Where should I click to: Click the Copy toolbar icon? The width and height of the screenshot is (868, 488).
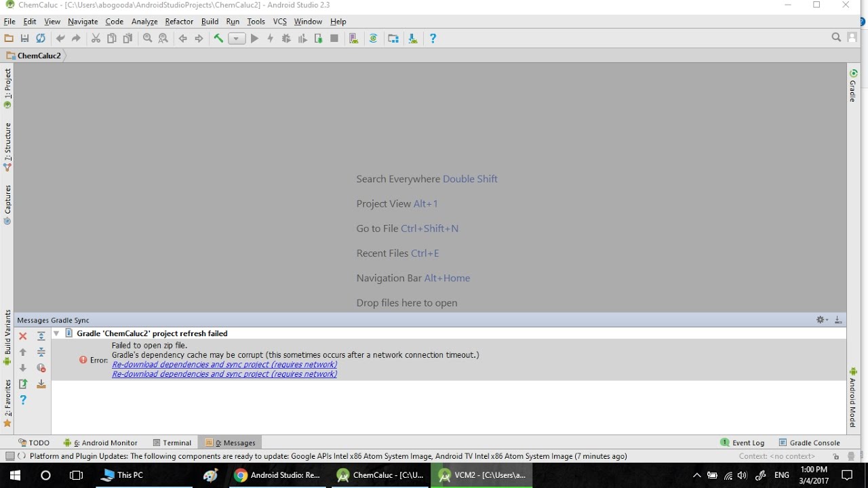[x=112, y=39]
